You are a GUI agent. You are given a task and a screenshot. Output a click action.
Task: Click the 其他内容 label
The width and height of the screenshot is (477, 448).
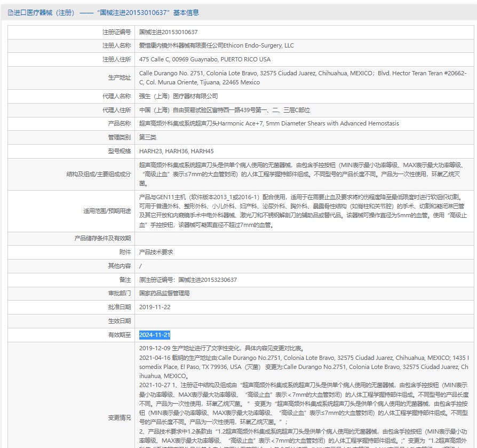(x=120, y=266)
